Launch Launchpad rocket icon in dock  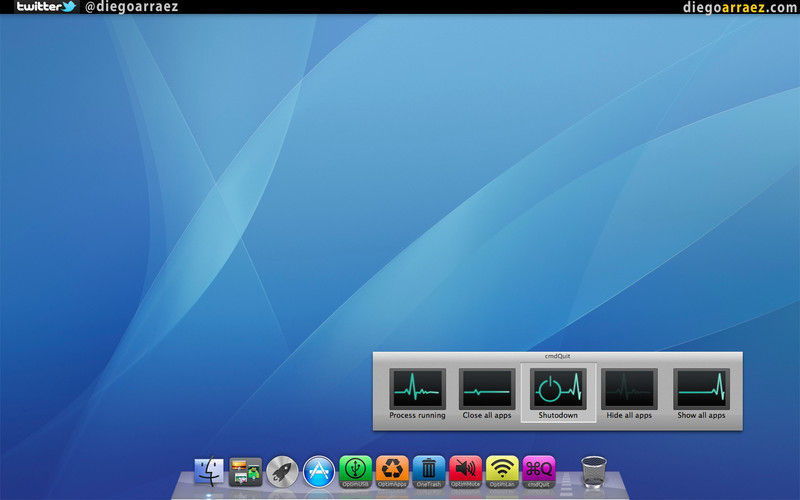point(282,470)
